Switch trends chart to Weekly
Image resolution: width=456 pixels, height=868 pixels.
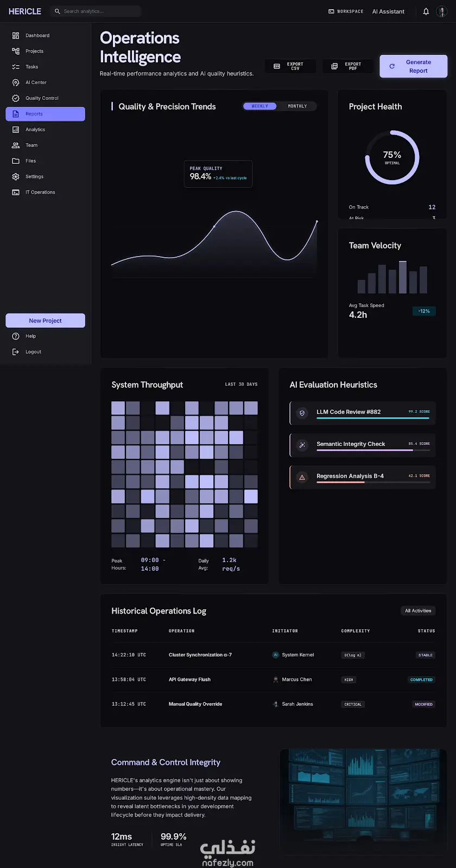pos(260,106)
